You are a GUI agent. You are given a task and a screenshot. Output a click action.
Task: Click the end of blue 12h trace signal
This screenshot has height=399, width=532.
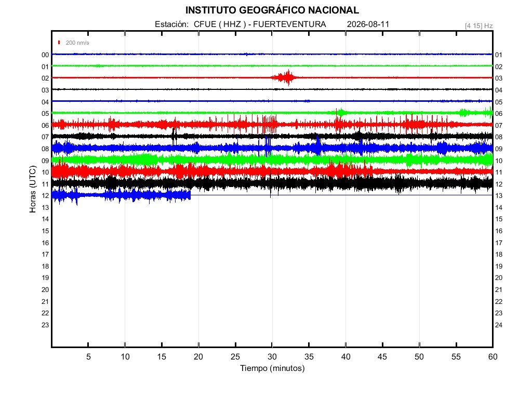click(x=190, y=195)
